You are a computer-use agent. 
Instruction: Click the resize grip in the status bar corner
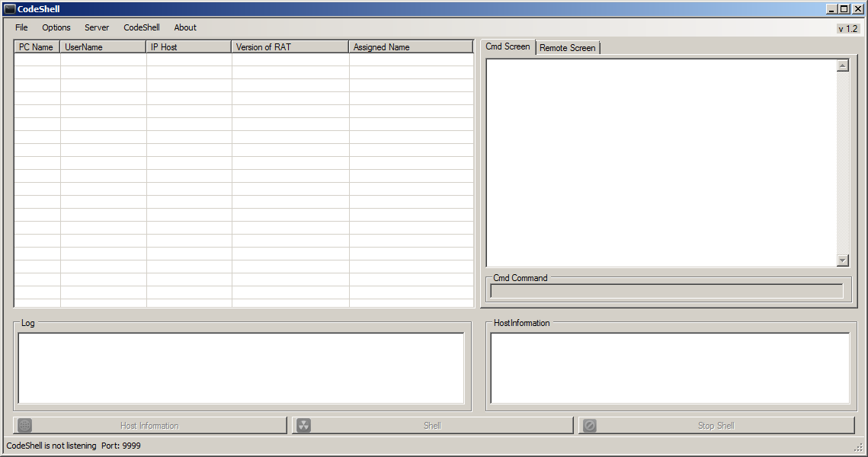pyautogui.click(x=858, y=448)
